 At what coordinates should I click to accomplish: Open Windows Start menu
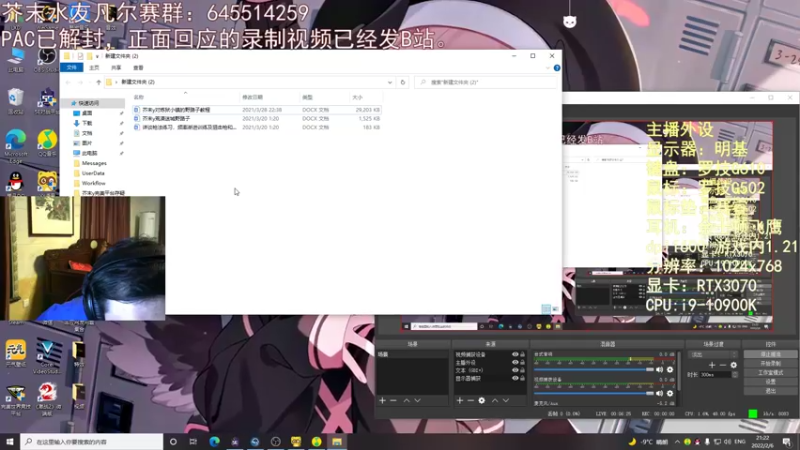pos(10,441)
